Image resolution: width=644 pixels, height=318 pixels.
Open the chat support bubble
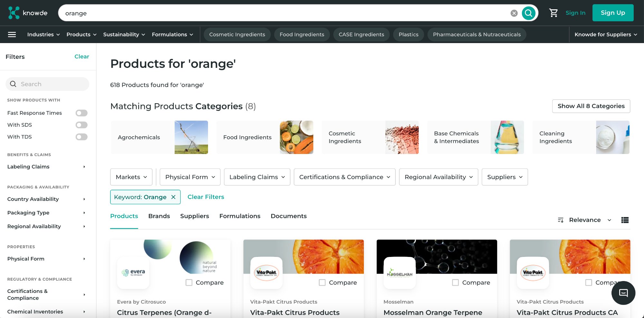623,293
